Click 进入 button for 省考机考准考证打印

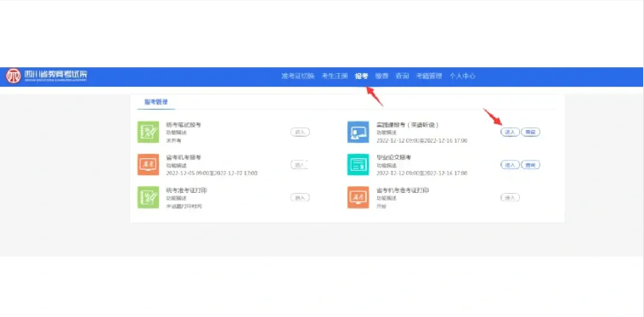510,197
